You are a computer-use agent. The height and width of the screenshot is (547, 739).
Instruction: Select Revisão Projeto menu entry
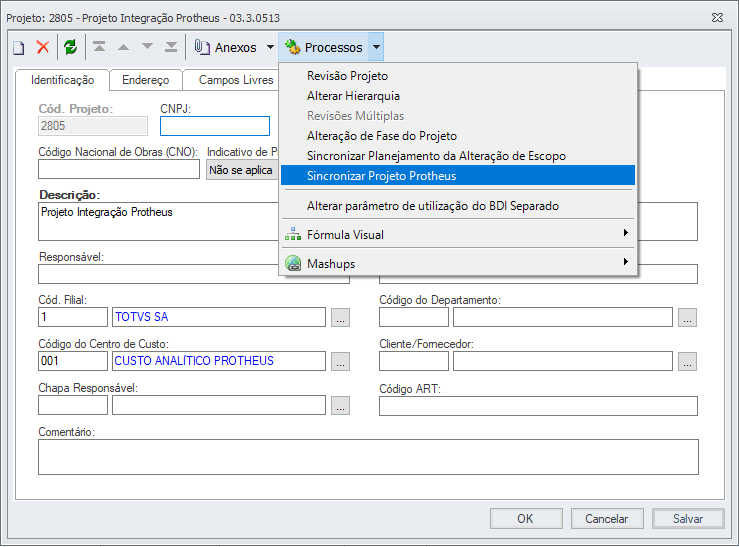pyautogui.click(x=458, y=76)
